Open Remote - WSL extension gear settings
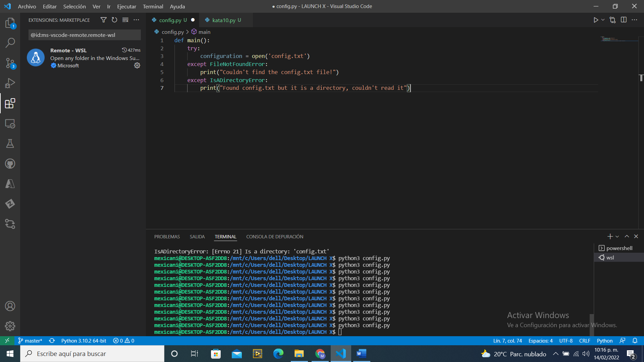Screen dimensions: 644x362 137,65
